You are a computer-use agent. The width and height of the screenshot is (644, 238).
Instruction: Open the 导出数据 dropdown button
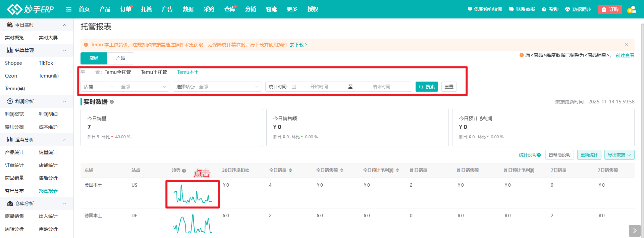pos(620,155)
